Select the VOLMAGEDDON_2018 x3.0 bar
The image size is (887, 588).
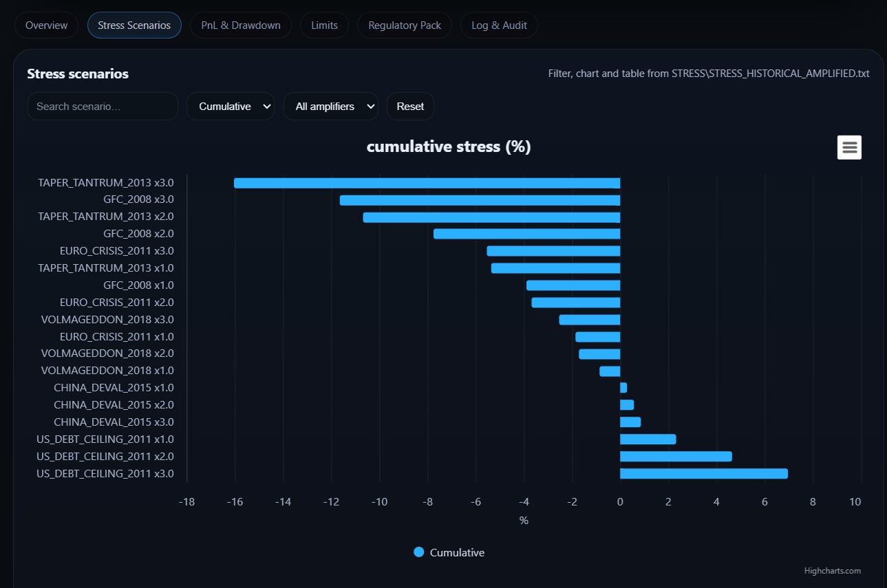tap(590, 320)
